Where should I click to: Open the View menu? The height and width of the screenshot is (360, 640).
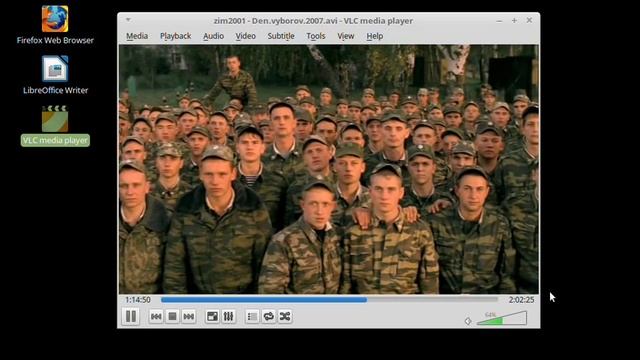coord(346,36)
